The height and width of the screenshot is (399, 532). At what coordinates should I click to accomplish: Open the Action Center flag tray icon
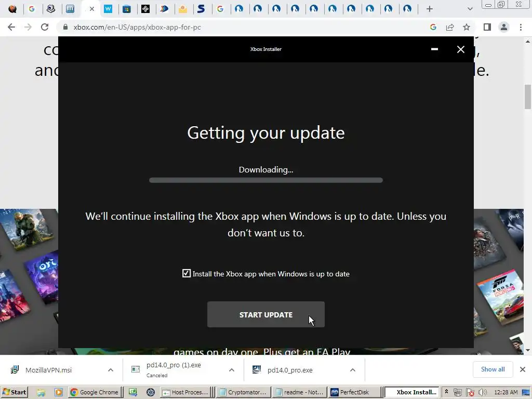click(470, 392)
